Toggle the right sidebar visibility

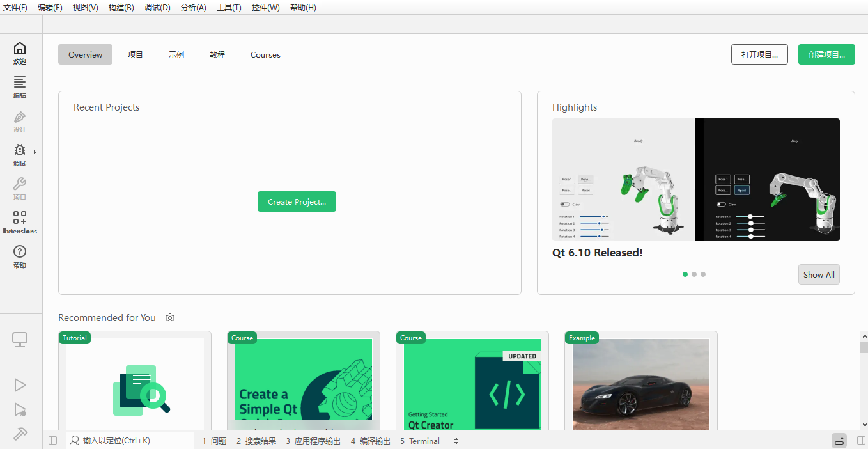(861, 441)
